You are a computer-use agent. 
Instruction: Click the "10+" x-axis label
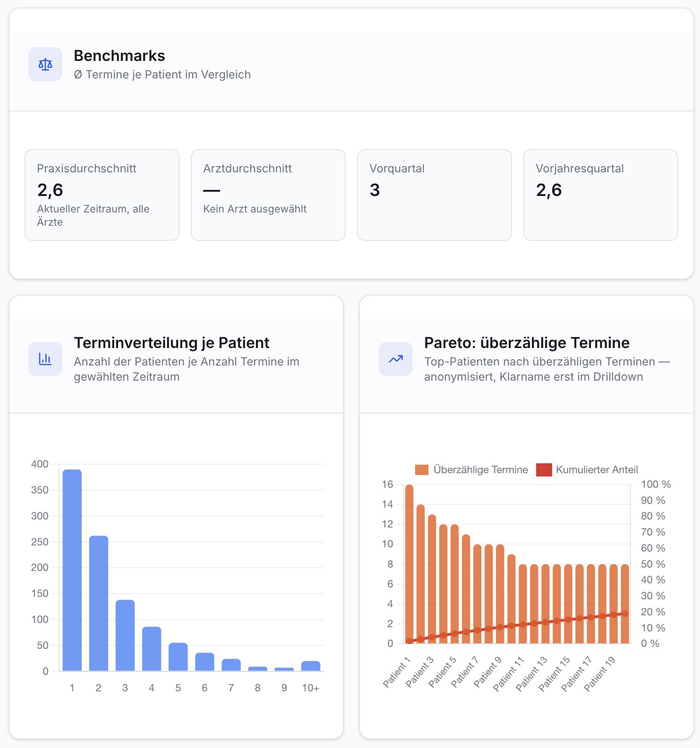[311, 688]
